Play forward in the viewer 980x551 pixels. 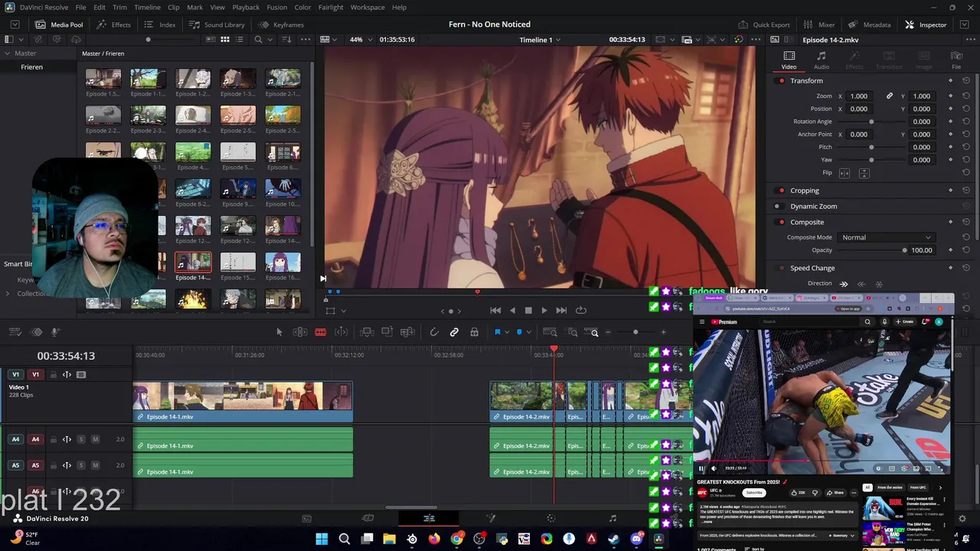(544, 311)
